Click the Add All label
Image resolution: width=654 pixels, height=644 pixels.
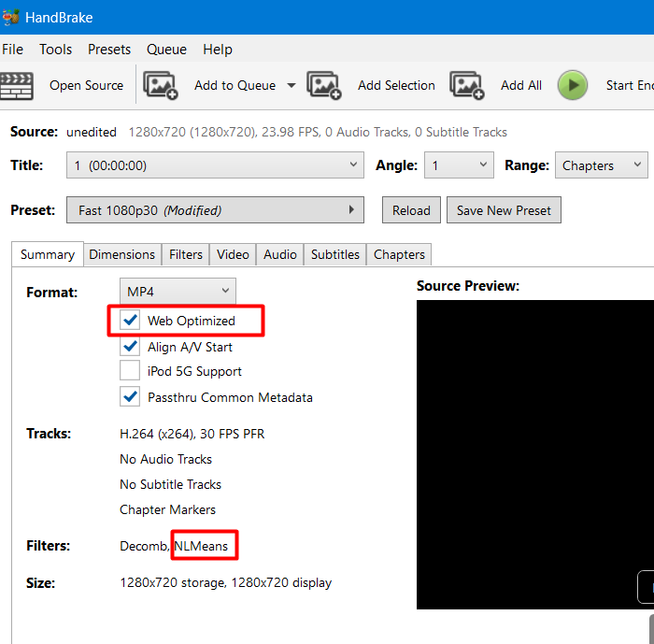click(521, 85)
